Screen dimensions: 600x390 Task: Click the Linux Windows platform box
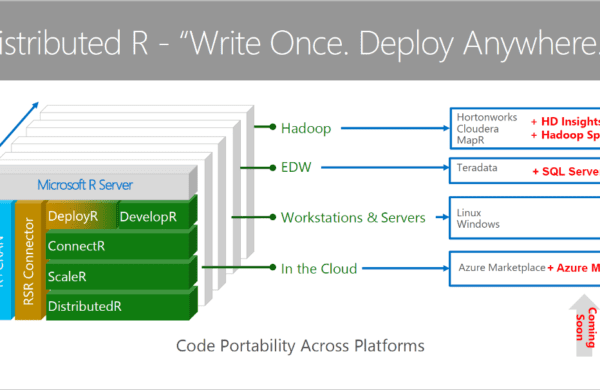[x=525, y=218]
